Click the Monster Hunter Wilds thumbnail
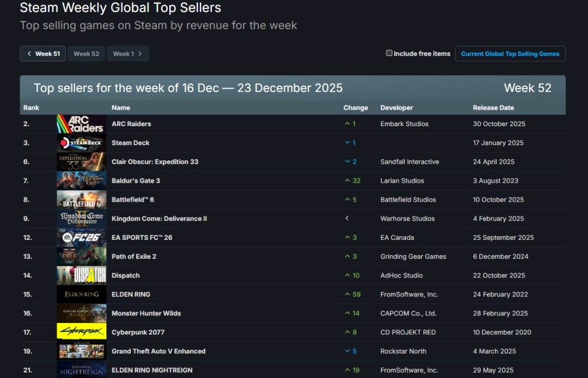588x378 pixels. click(x=81, y=313)
